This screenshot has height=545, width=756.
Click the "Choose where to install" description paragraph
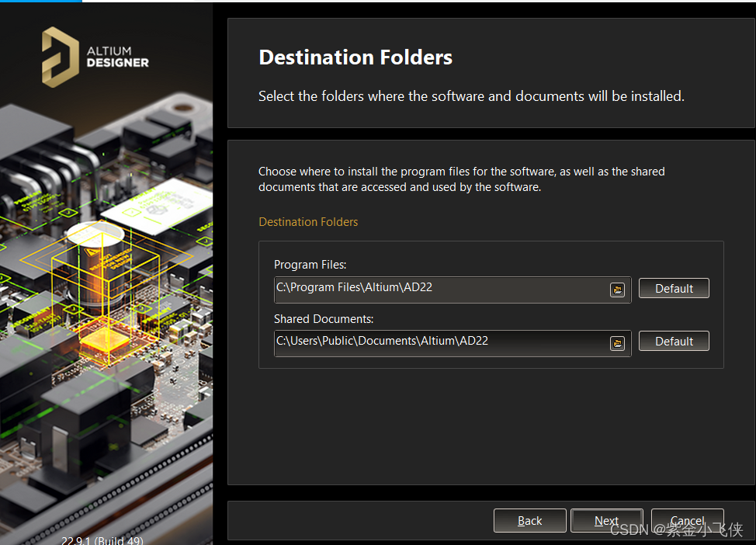[x=461, y=179]
